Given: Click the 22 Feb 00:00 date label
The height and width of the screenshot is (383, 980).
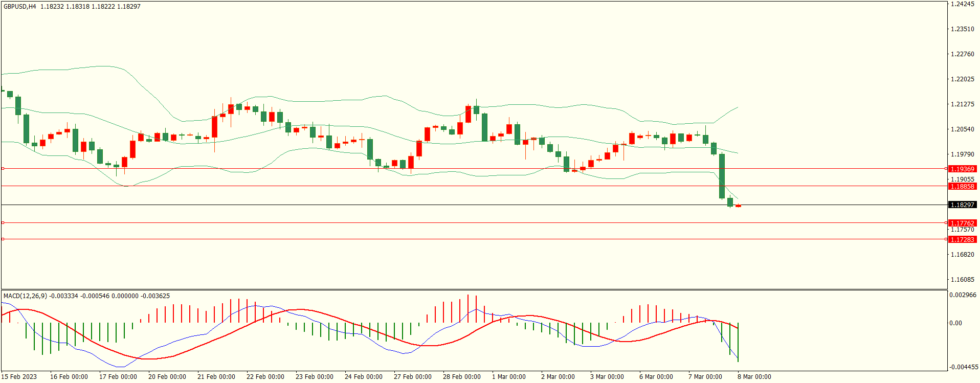Looking at the screenshot, I should (x=265, y=377).
